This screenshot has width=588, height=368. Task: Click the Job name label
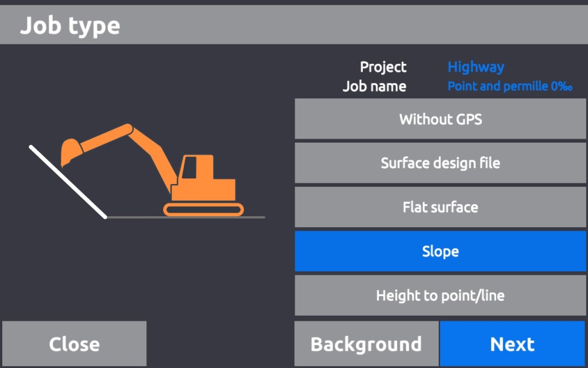pos(374,86)
